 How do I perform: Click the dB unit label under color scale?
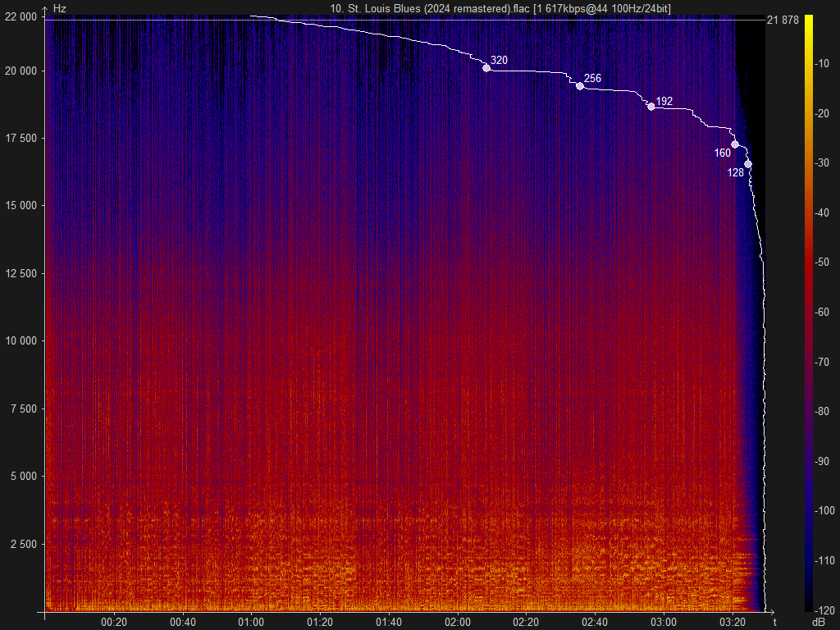[819, 623]
